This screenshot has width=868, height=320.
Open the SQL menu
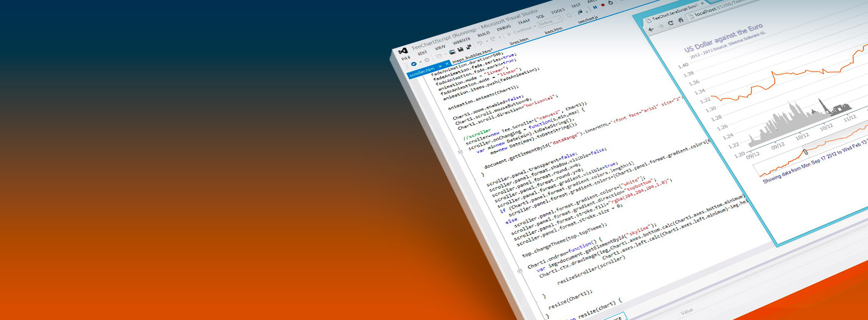coord(540,16)
